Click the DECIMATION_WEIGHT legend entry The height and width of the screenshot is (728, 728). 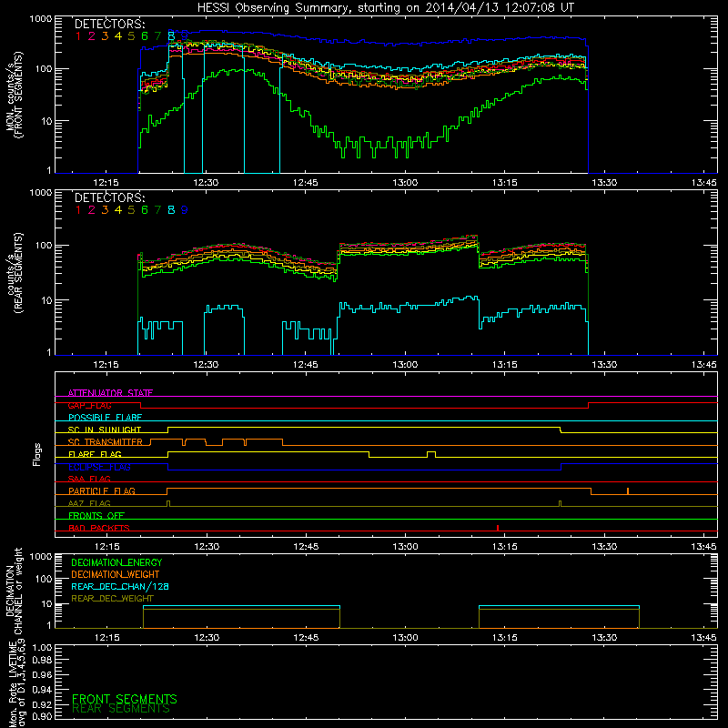(116, 574)
